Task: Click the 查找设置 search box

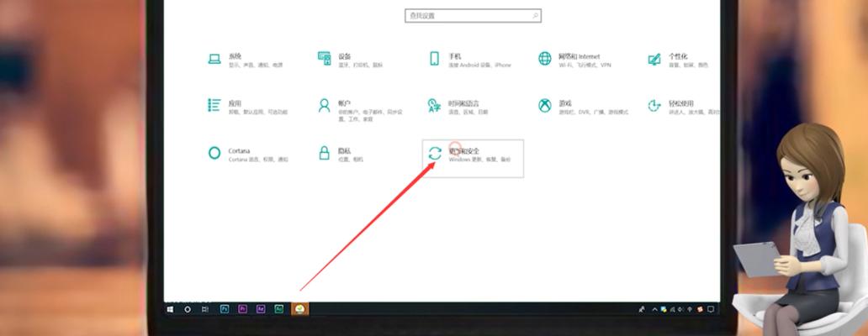Action: click(x=473, y=16)
